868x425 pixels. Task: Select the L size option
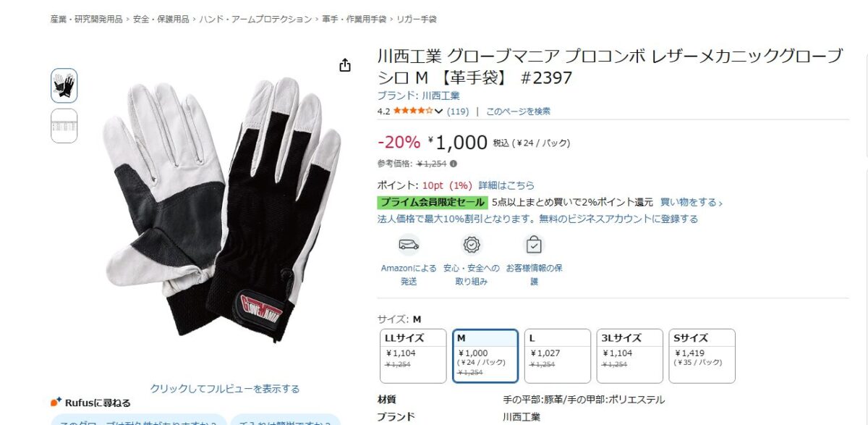coord(558,355)
